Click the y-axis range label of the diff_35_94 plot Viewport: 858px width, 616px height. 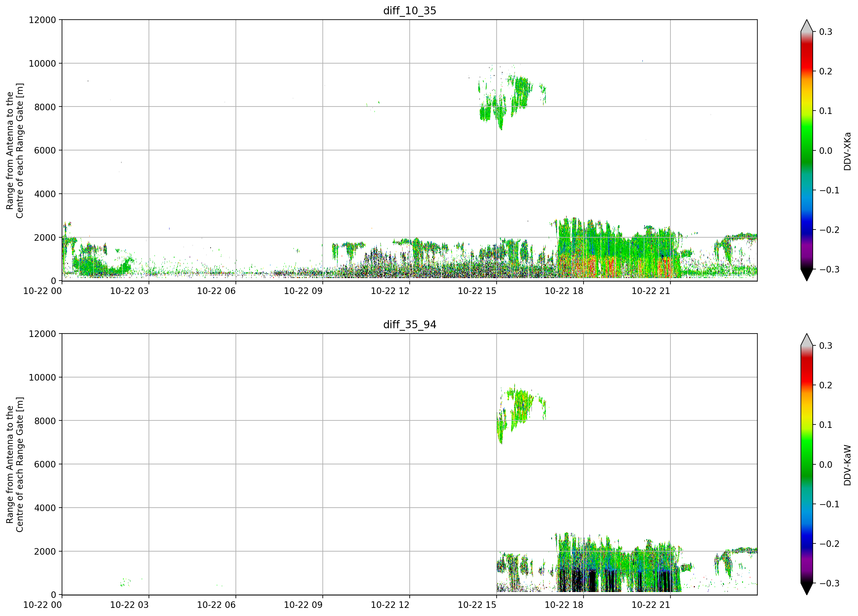(x=15, y=464)
